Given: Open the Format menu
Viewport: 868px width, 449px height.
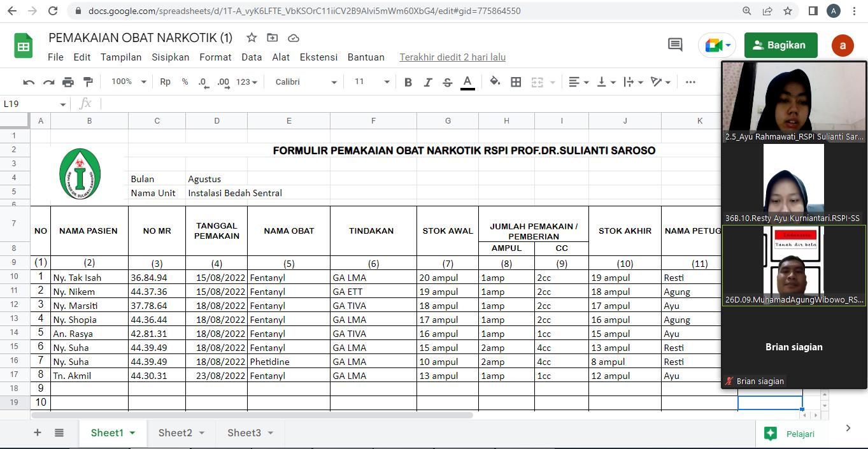Looking at the screenshot, I should pos(215,57).
